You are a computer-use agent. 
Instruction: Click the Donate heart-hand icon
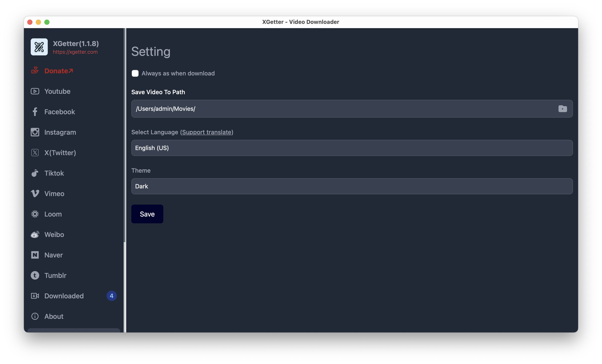(35, 70)
